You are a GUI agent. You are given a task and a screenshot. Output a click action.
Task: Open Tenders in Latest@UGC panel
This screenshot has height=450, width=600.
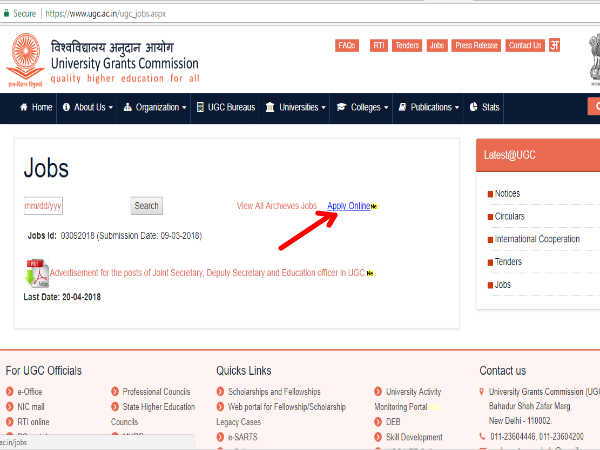508,262
